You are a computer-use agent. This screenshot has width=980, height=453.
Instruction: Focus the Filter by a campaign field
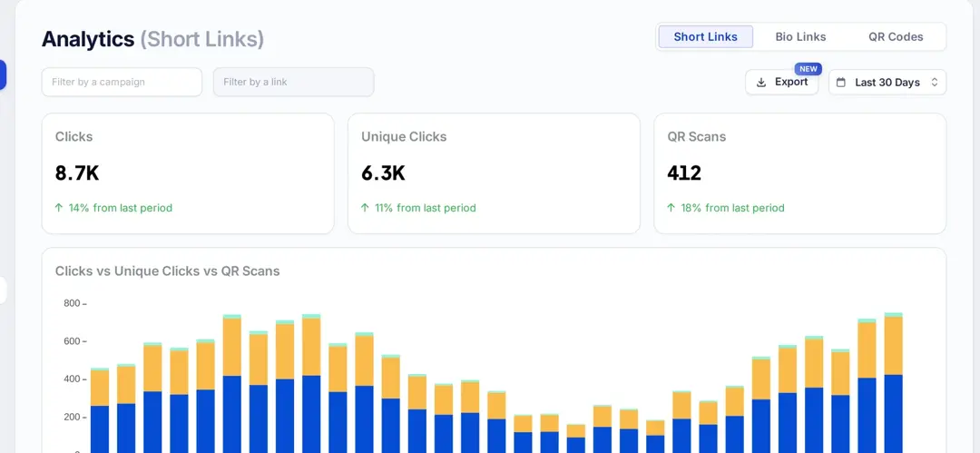[x=122, y=82]
